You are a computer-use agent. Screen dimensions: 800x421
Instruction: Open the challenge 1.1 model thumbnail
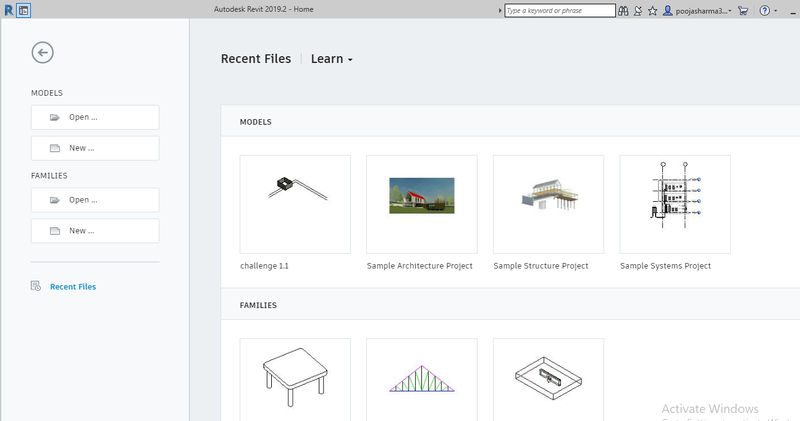[295, 204]
